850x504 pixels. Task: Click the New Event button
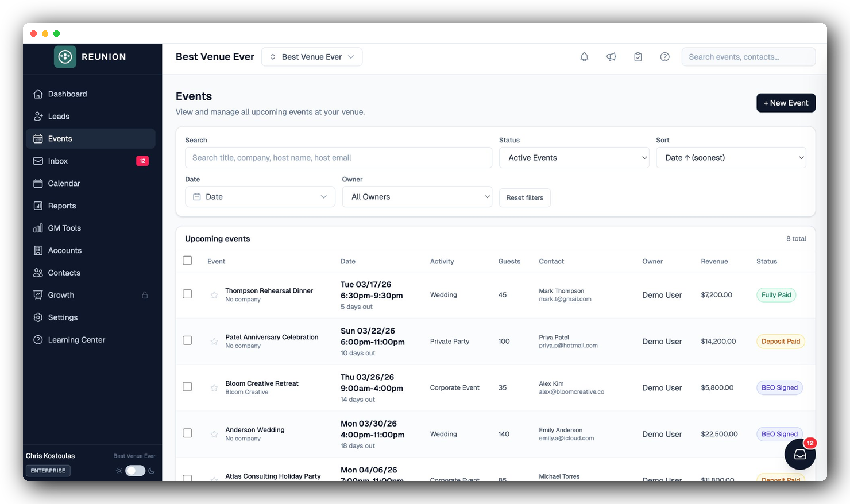coord(786,103)
